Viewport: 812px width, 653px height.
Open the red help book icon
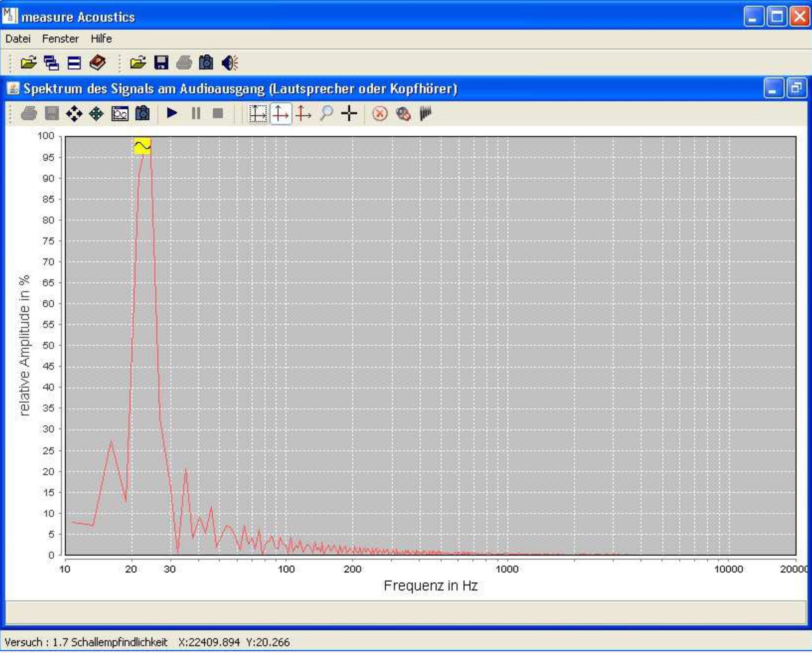coord(97,62)
